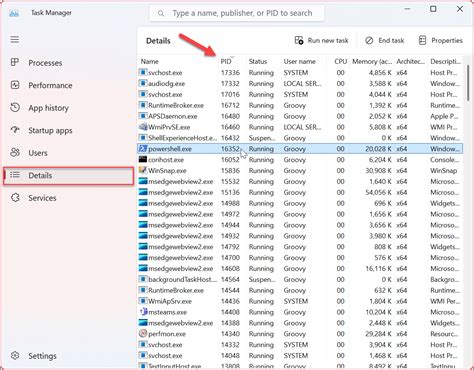Click the msteams.exe Teams icon
474x370 pixels.
(x=143, y=312)
